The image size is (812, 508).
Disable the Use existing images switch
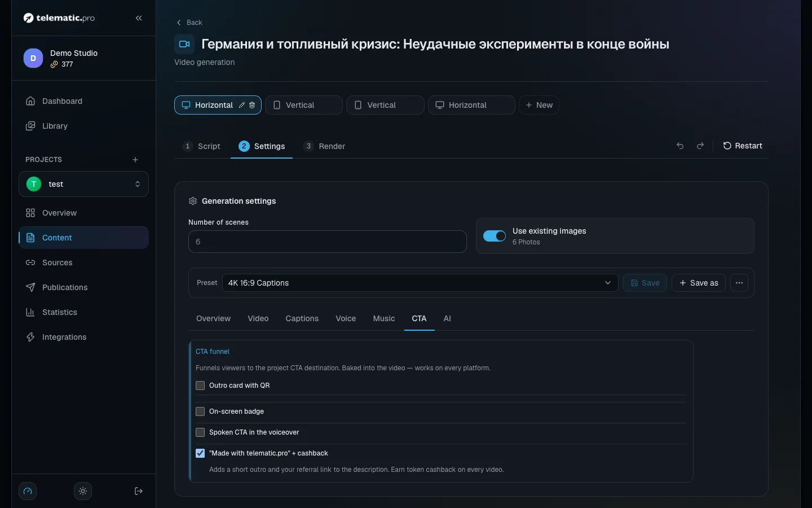[495, 236]
